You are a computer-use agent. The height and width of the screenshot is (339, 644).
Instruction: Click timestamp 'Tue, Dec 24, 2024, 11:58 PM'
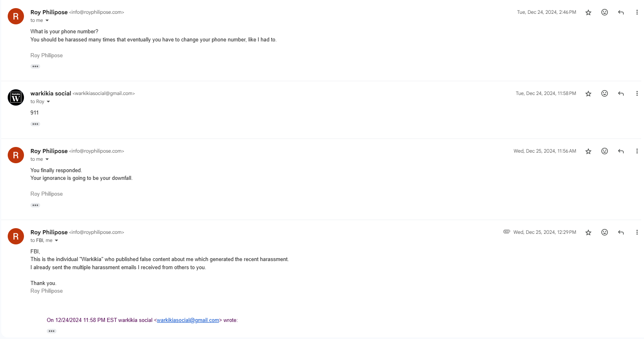click(x=546, y=93)
